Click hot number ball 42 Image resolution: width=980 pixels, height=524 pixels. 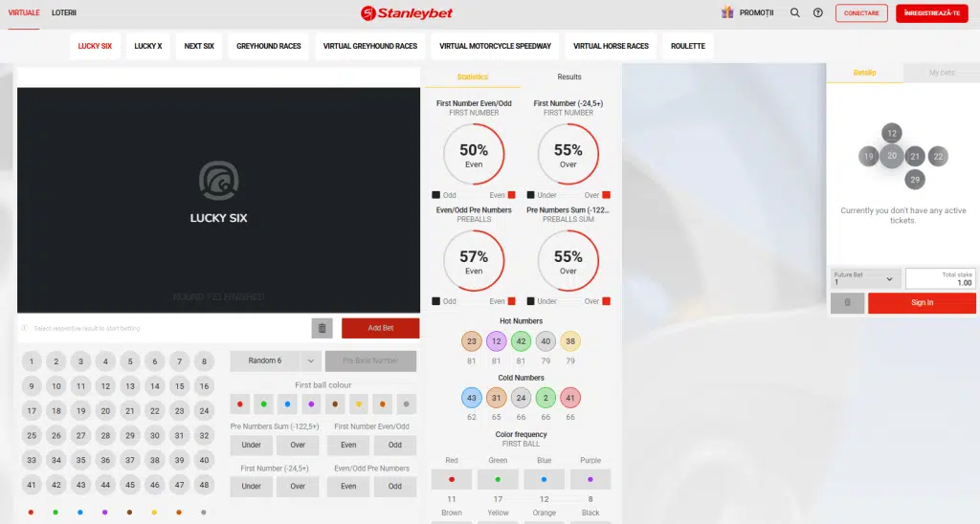(521, 341)
